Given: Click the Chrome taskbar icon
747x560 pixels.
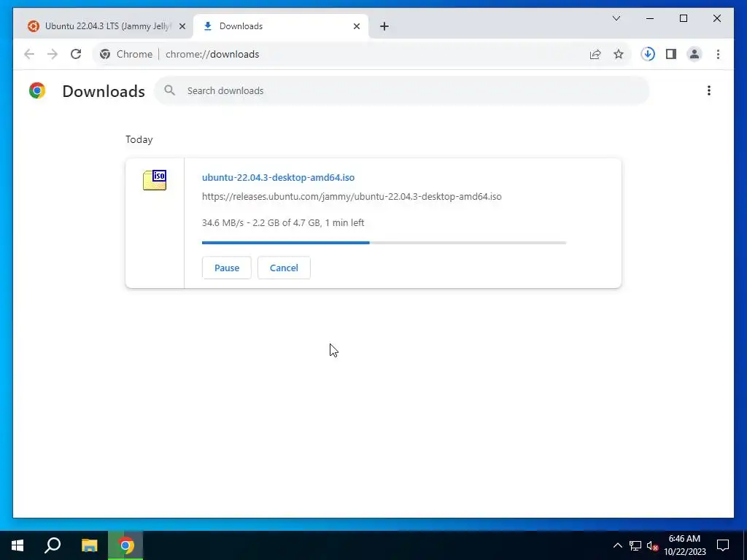Looking at the screenshot, I should [125, 545].
